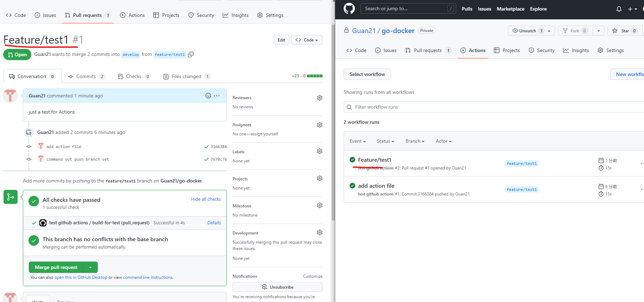Open commit 3166384 link

point(218,147)
